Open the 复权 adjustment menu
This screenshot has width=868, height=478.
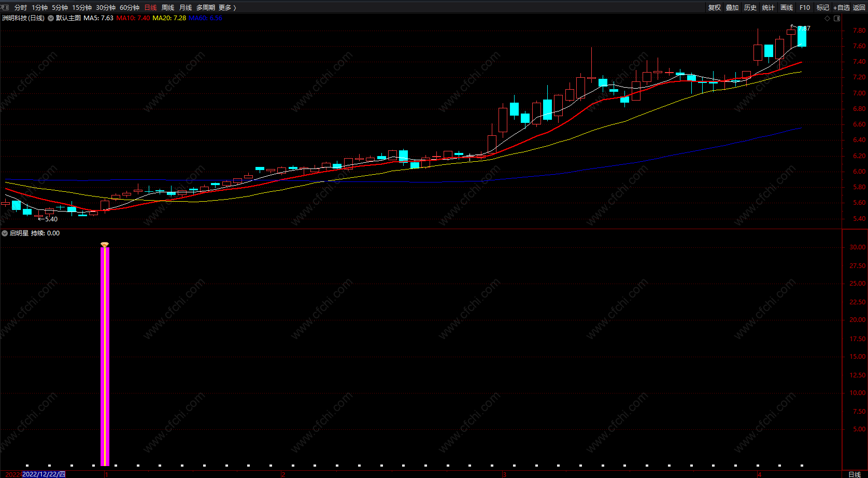coord(715,8)
